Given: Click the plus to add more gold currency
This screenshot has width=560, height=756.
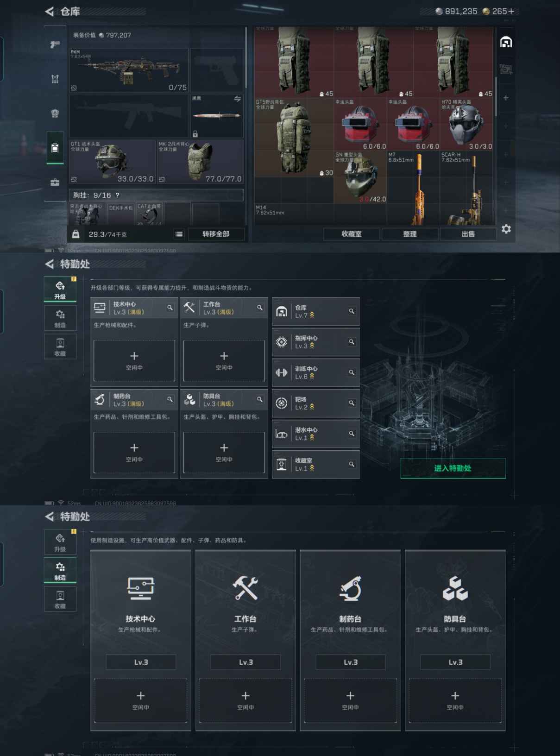Looking at the screenshot, I should pos(511,12).
